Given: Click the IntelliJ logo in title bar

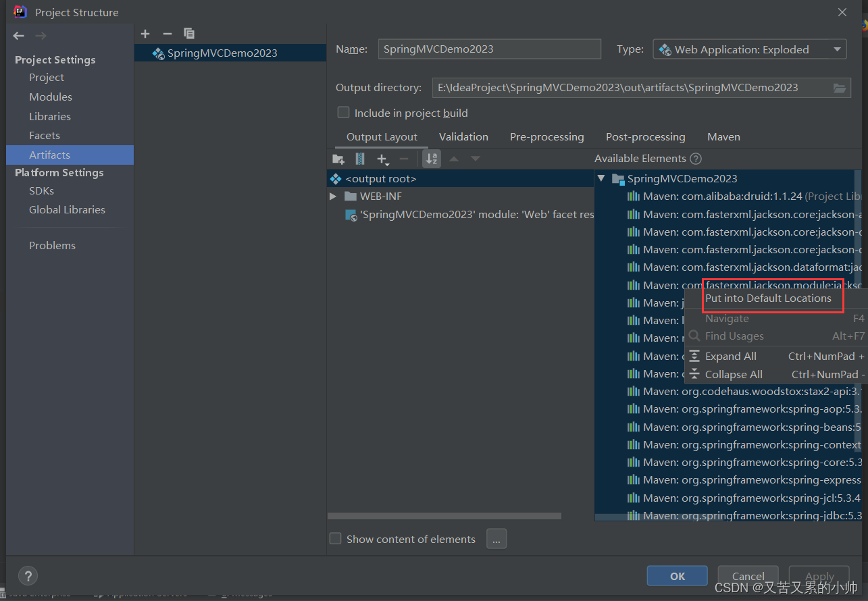Looking at the screenshot, I should click(x=20, y=11).
